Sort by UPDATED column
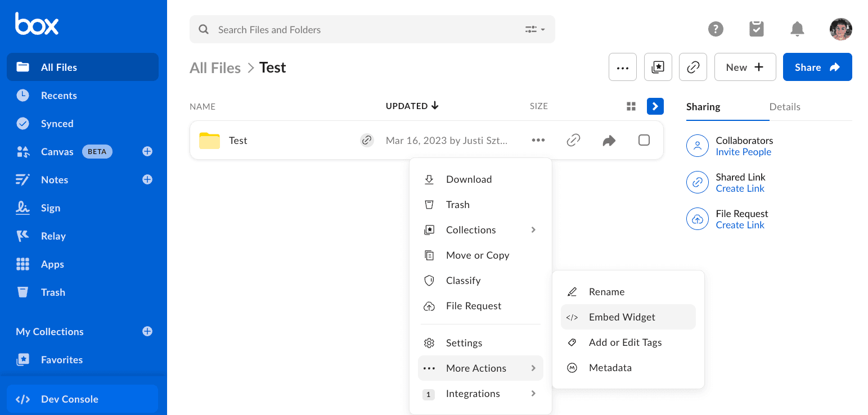Screen dimensions: 868x415 pos(412,106)
